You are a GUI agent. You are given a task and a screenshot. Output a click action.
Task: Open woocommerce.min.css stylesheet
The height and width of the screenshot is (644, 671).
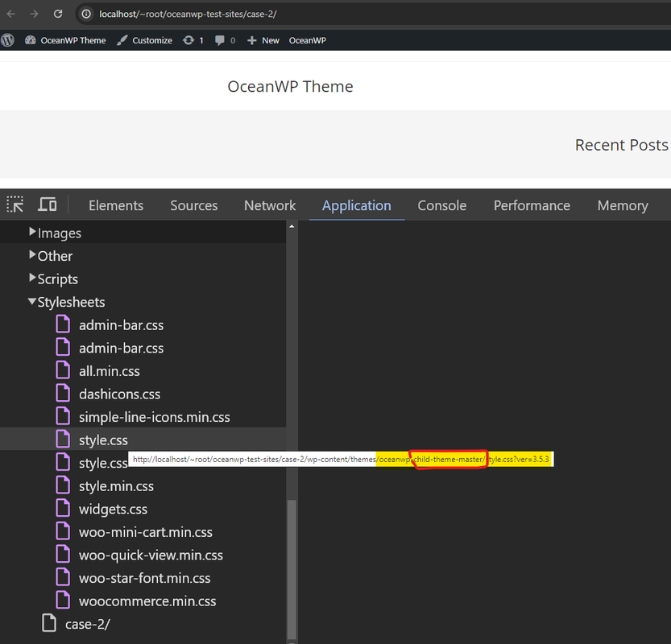pos(147,601)
